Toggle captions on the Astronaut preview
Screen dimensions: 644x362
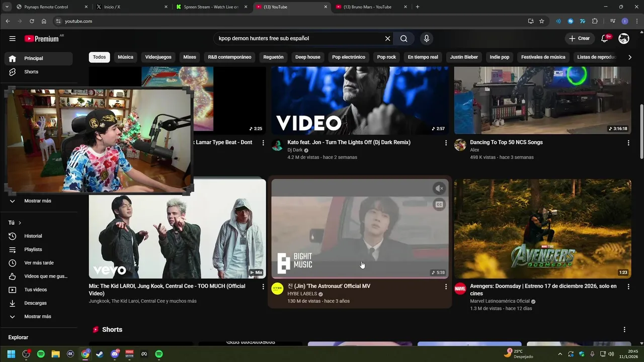click(439, 204)
